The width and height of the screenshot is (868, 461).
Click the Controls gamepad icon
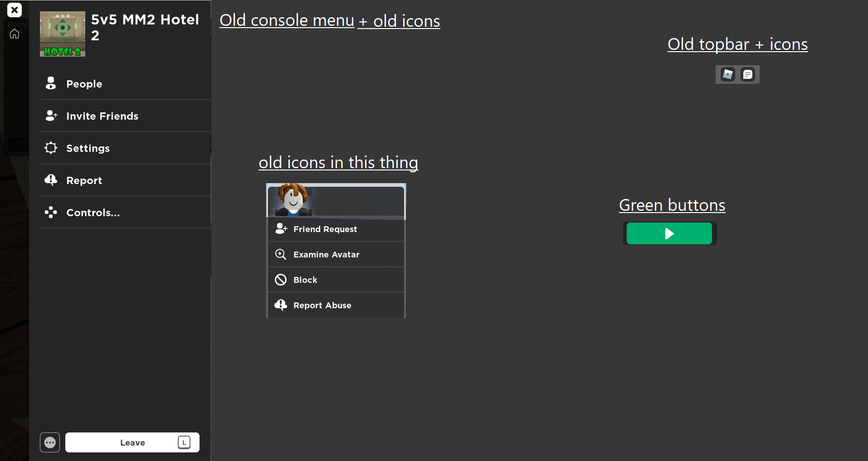click(50, 212)
